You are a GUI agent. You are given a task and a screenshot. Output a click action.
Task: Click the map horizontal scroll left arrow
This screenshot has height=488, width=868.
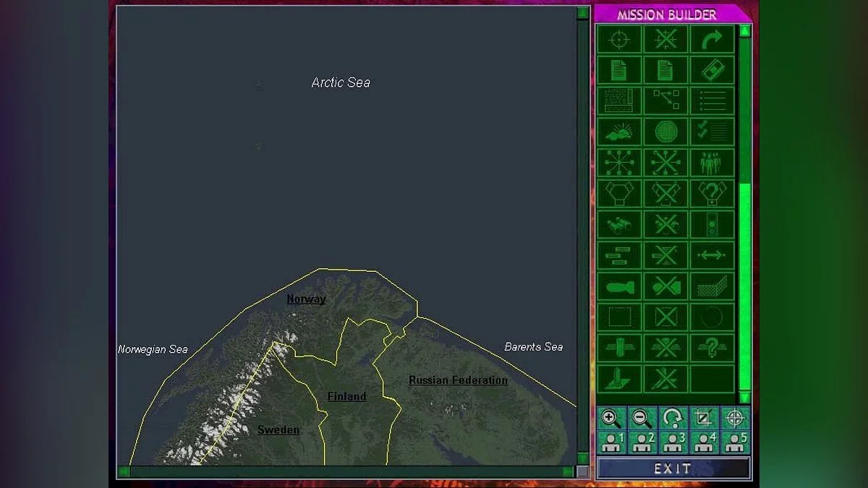(123, 471)
